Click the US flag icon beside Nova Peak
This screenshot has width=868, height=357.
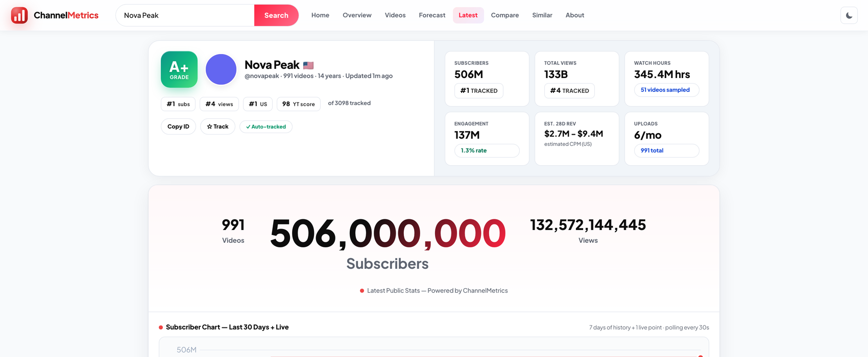click(308, 65)
